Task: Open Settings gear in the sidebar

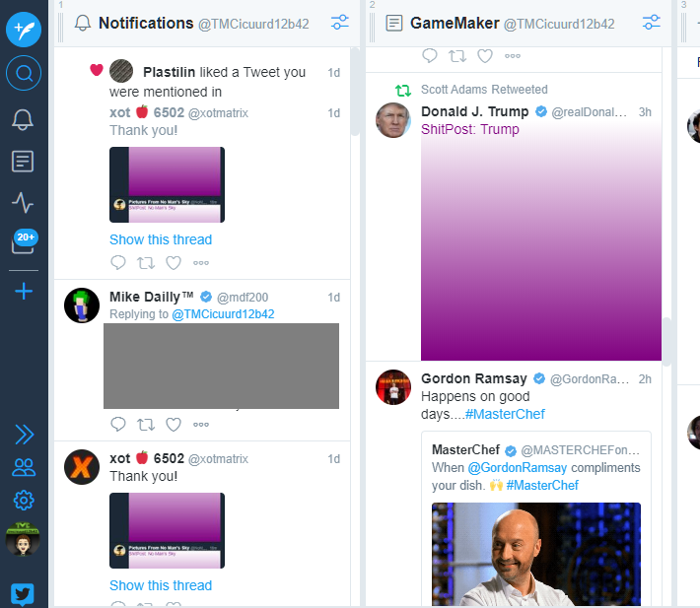Action: click(24, 501)
